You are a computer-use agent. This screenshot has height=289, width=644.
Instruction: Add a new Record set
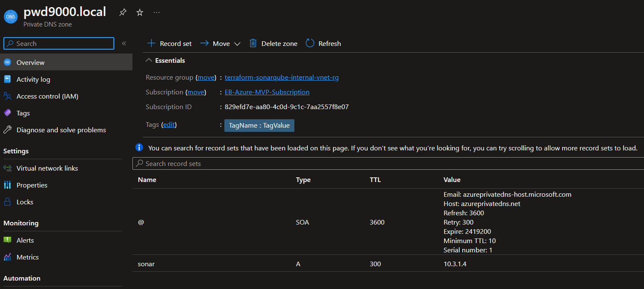pos(169,43)
